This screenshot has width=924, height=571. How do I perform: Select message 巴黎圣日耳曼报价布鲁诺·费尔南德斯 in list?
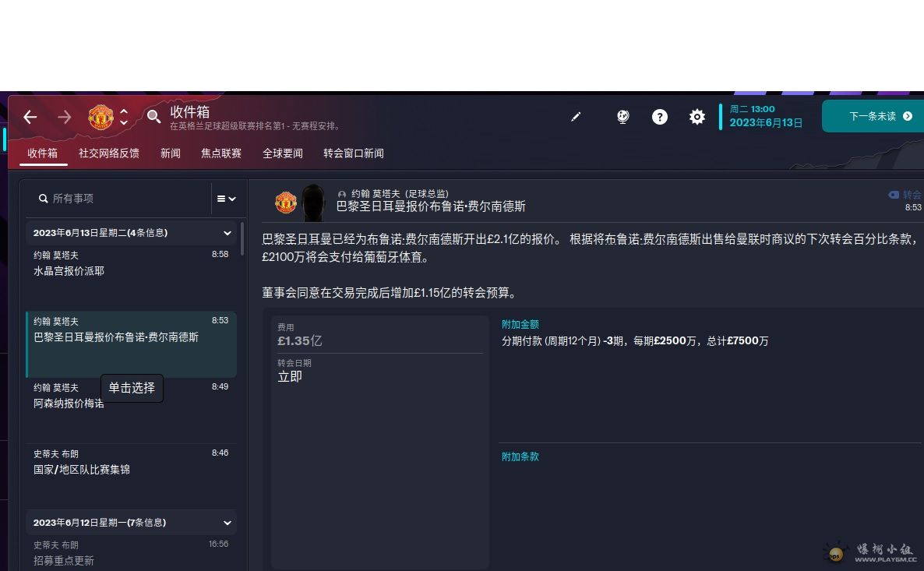tap(132, 344)
